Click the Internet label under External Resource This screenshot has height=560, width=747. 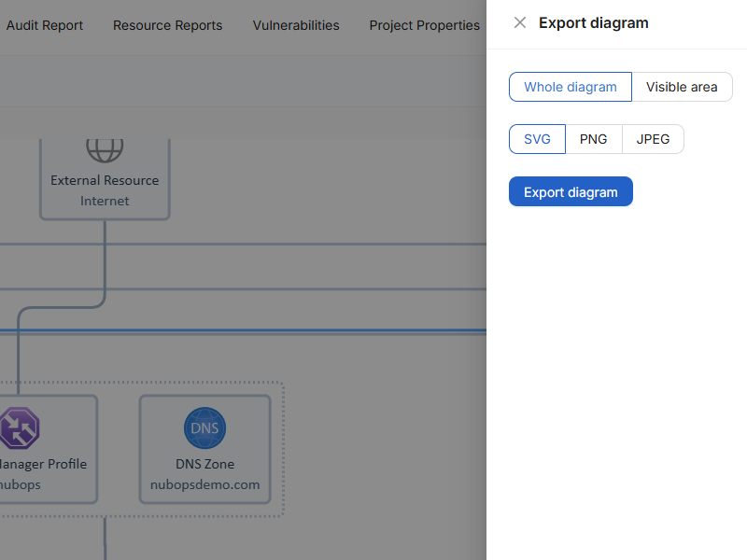[105, 201]
